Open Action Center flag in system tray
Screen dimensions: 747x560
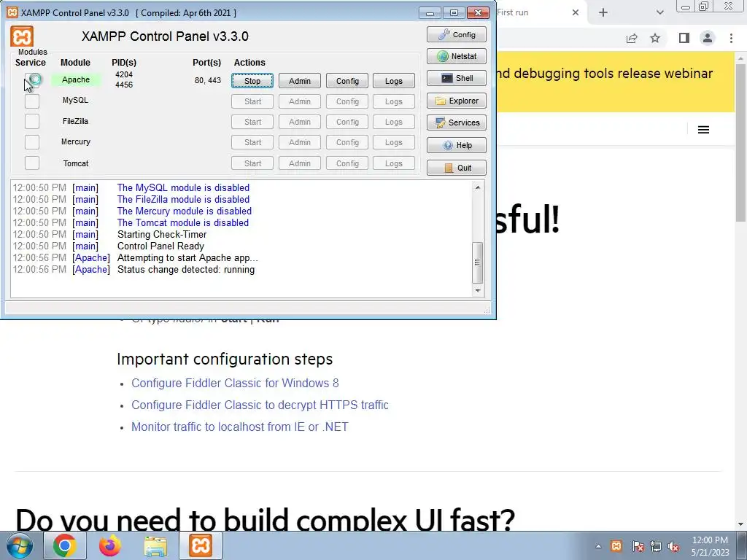point(638,546)
